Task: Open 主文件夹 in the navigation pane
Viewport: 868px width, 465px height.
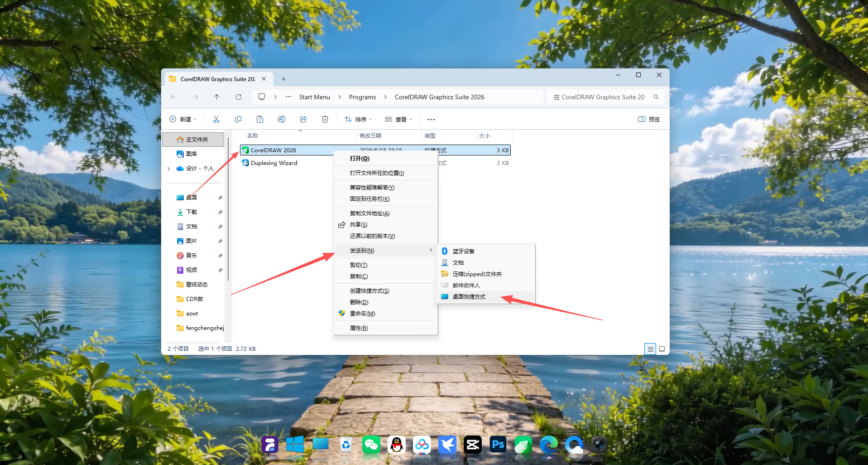Action: pyautogui.click(x=193, y=140)
